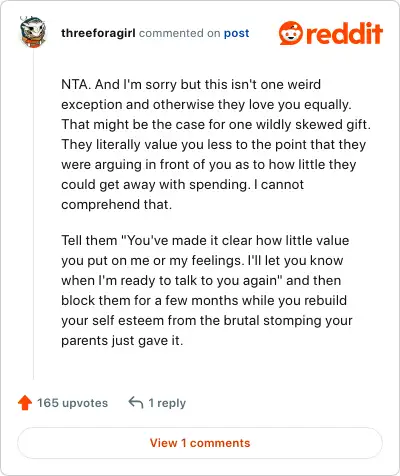Click the line starting "Tell them"

[205, 240]
